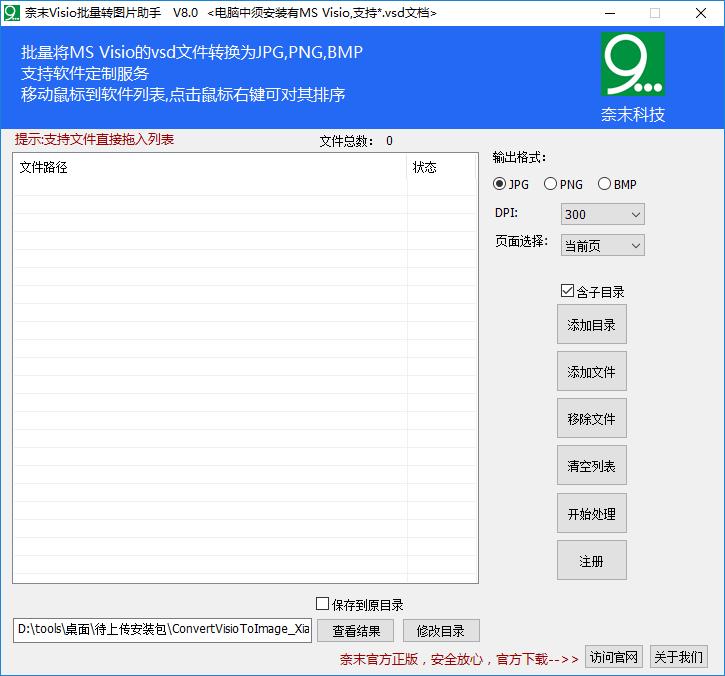The height and width of the screenshot is (676, 725).
Task: Toggle the 含子目录 checkbox
Action: pos(567,292)
